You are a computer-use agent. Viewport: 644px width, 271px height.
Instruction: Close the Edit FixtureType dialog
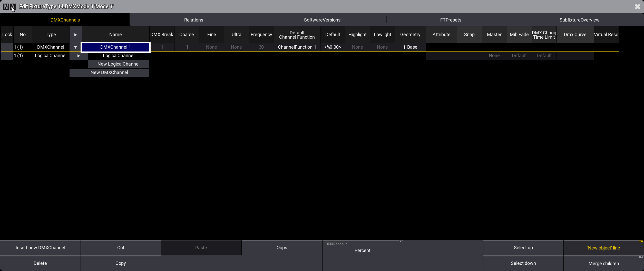click(637, 7)
